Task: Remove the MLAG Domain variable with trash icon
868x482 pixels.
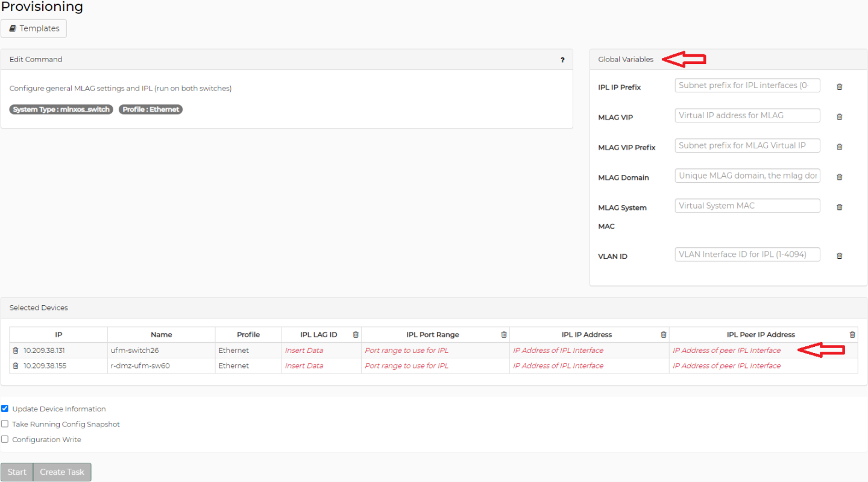Action: pos(839,177)
